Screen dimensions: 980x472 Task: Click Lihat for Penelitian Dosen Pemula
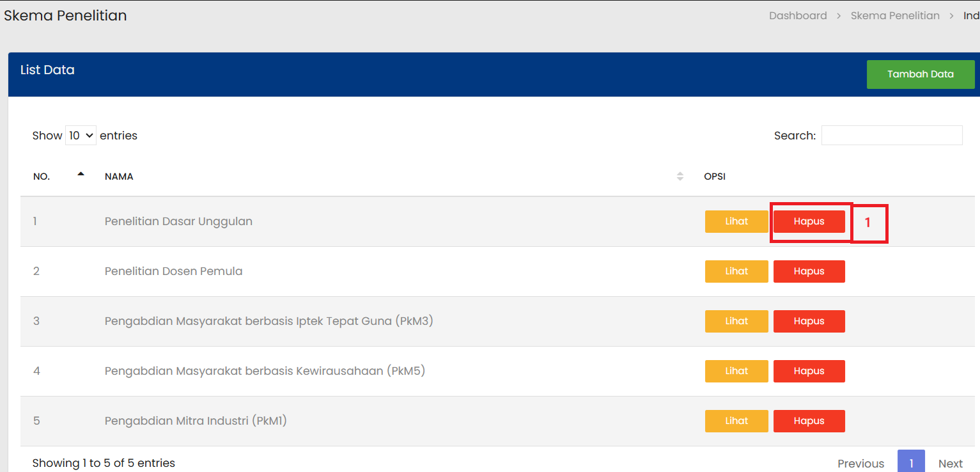[736, 271]
